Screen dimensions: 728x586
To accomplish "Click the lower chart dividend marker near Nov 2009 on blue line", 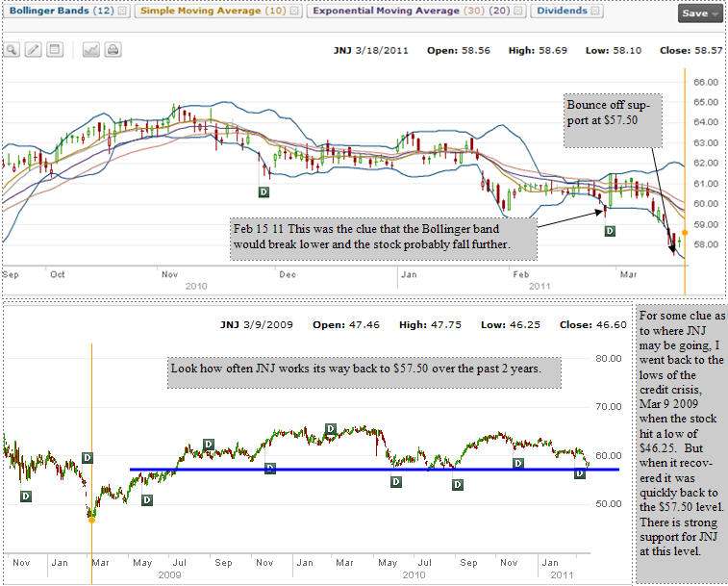I will pyautogui.click(x=270, y=469).
